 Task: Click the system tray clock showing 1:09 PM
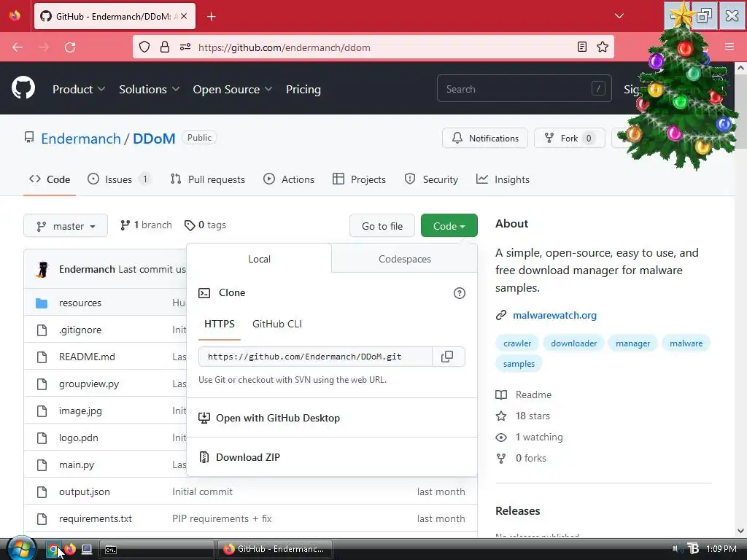pos(721,549)
